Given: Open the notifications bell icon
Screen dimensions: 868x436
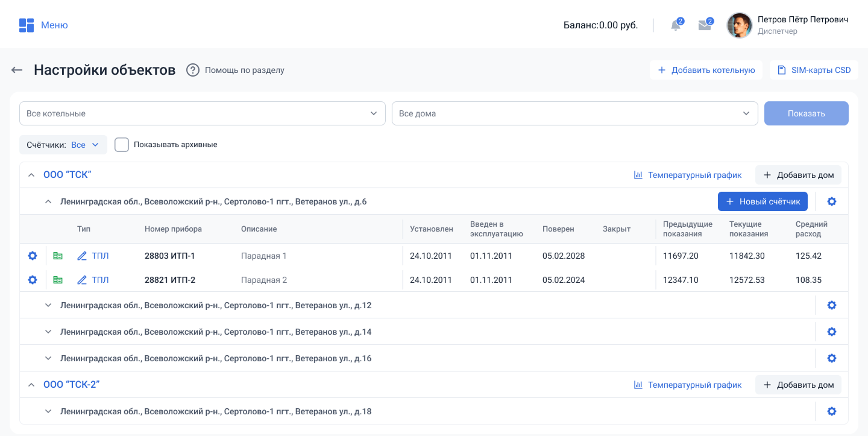Looking at the screenshot, I should pos(676,25).
